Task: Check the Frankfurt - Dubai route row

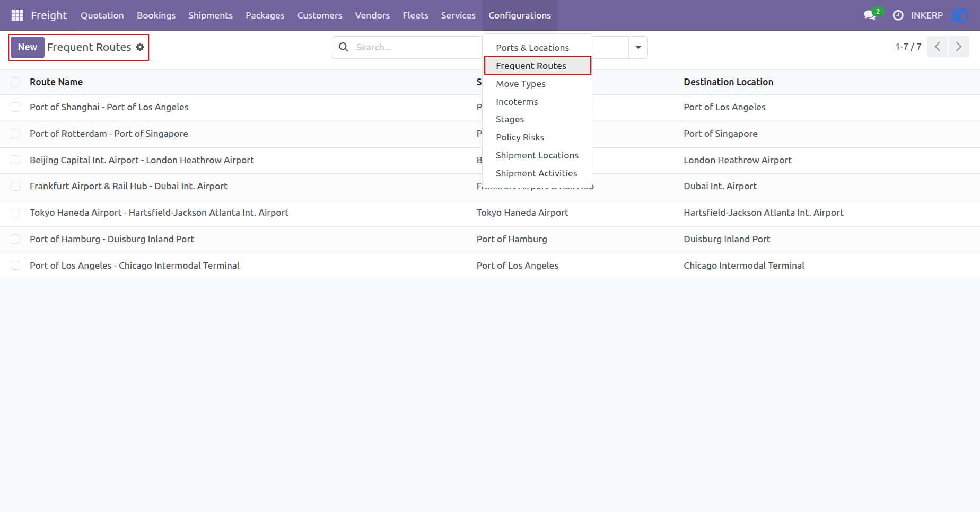Action: 15,186
